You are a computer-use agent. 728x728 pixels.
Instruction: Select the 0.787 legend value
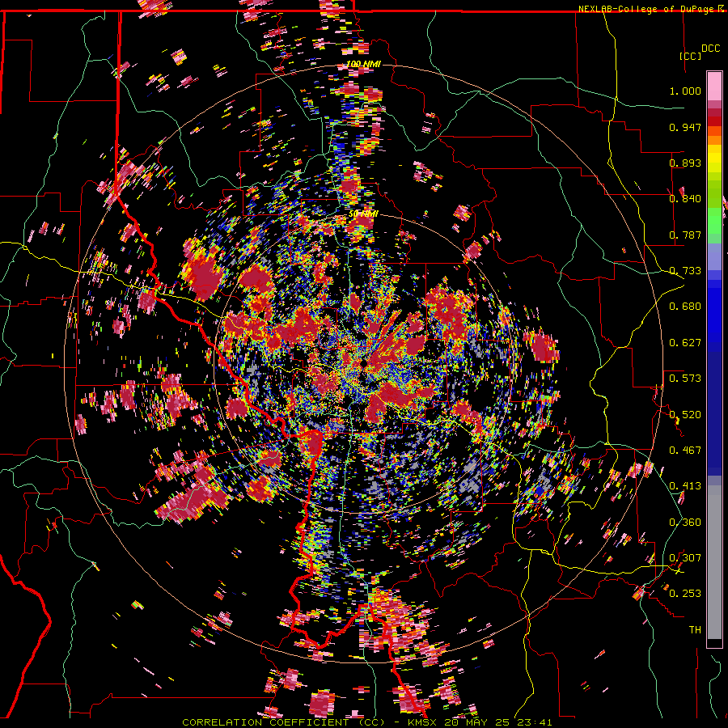pos(685,235)
